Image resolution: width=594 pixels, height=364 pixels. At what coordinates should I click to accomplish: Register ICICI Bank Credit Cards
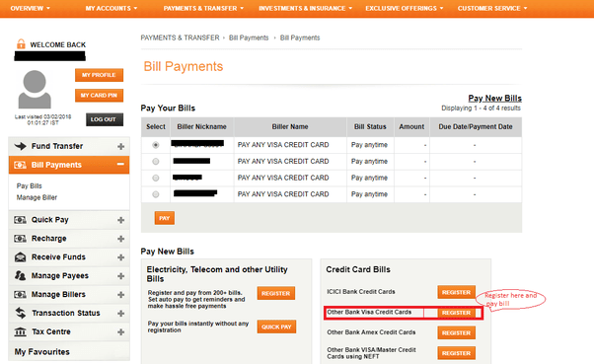tap(456, 292)
